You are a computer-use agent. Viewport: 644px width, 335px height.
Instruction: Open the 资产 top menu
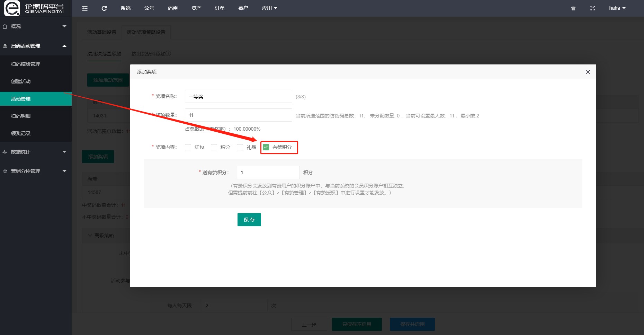pyautogui.click(x=196, y=8)
